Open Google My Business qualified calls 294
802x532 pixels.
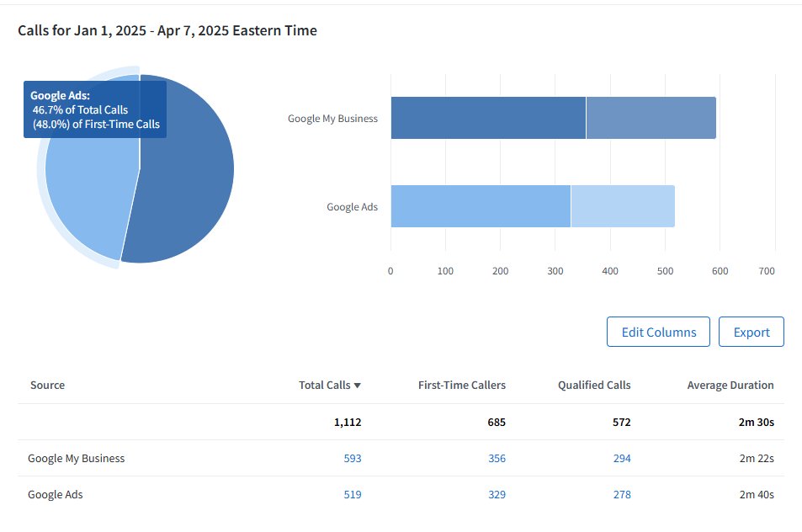coord(622,458)
